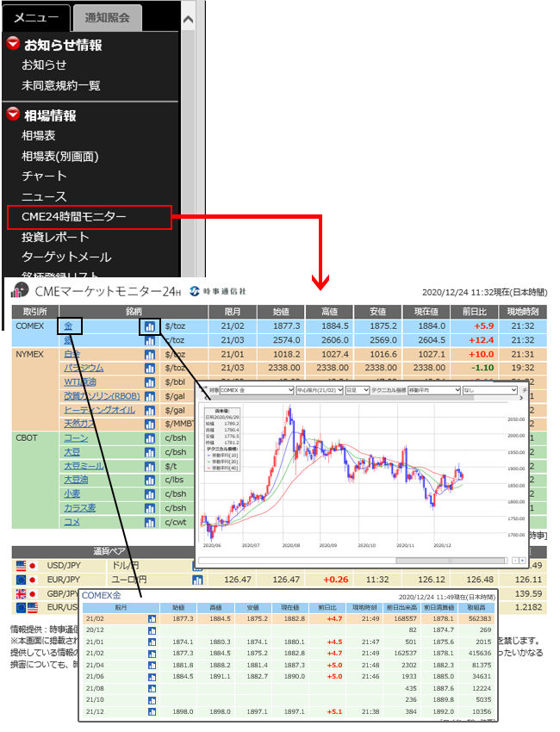Click the 大豆ミール commodity link

pos(84,467)
